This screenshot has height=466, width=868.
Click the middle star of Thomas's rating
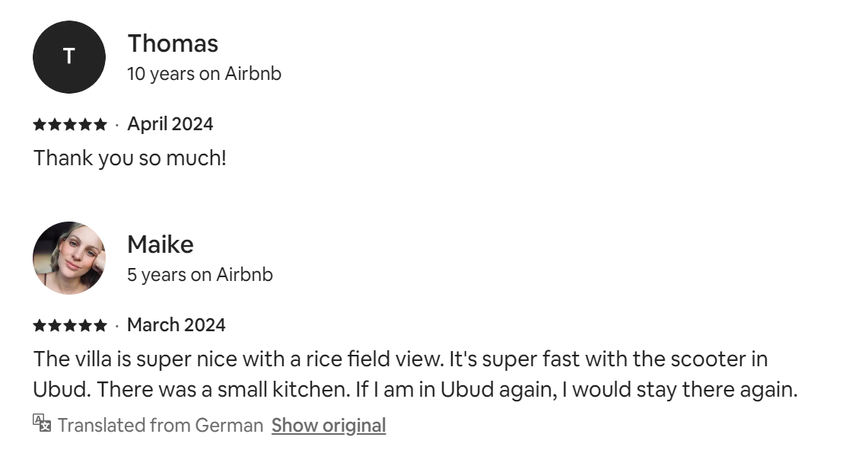tap(70, 124)
